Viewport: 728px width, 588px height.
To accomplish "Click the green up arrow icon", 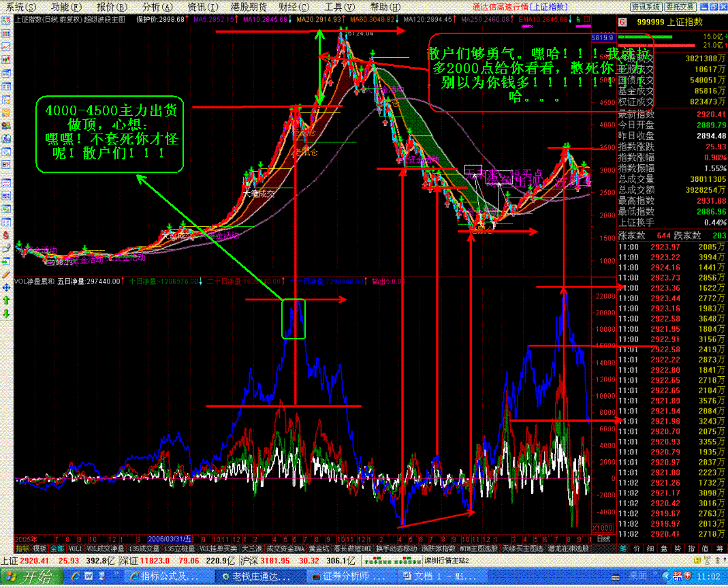I will click(x=6, y=300).
